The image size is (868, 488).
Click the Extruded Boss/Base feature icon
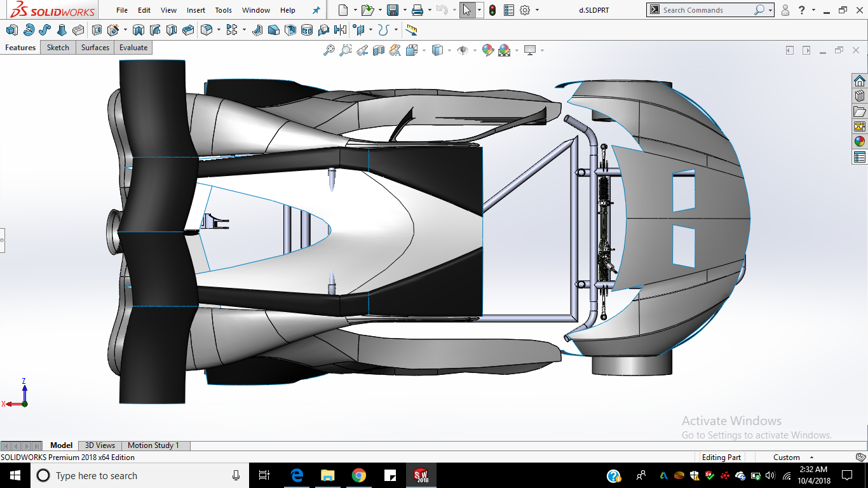pos(11,30)
